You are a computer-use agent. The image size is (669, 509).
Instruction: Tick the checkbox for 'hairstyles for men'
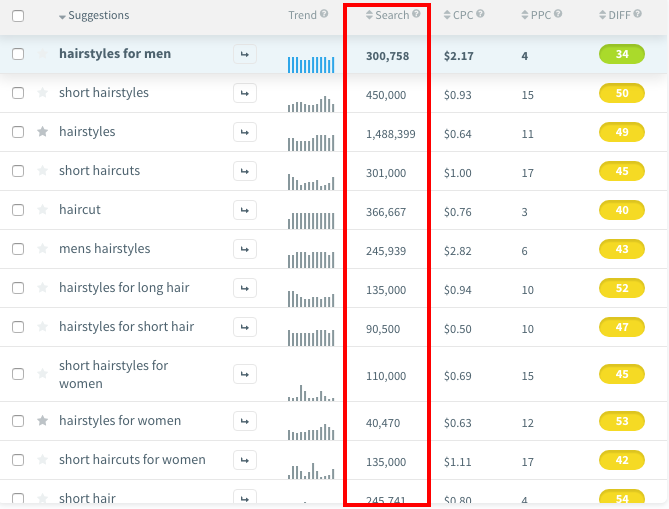click(18, 54)
